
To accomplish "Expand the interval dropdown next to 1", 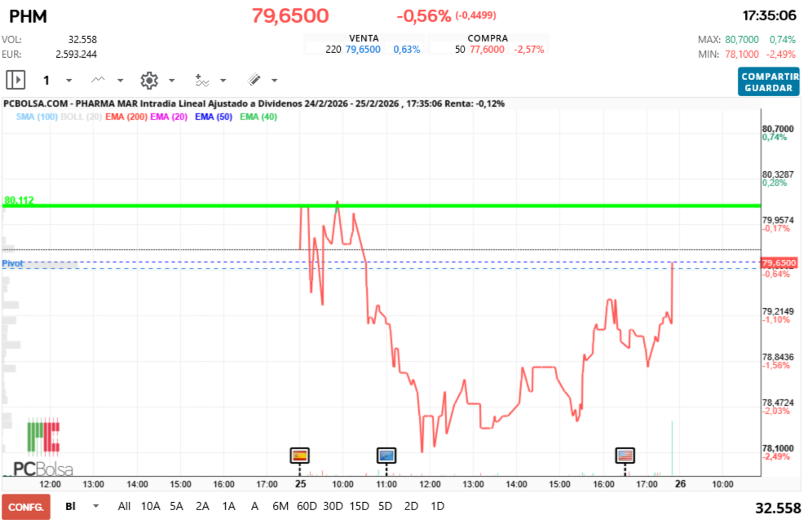I will point(68,81).
